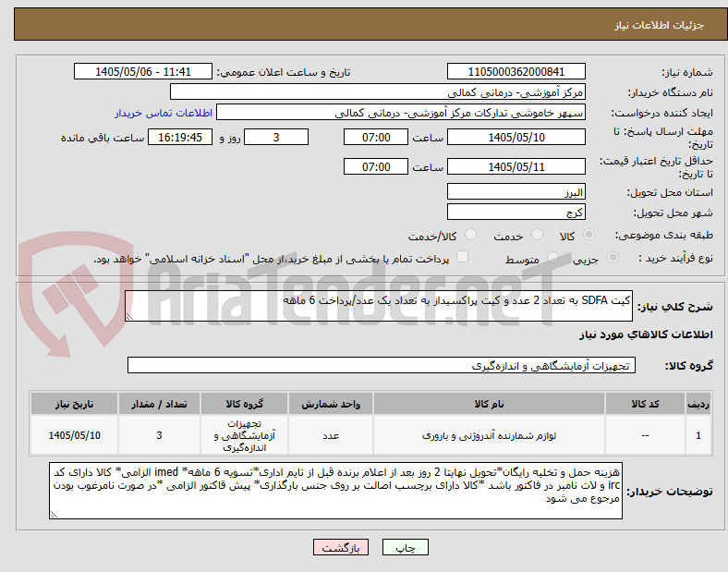Click the response deadline date 1405/05/10 field
This screenshot has width=728, height=572.
pos(516,137)
